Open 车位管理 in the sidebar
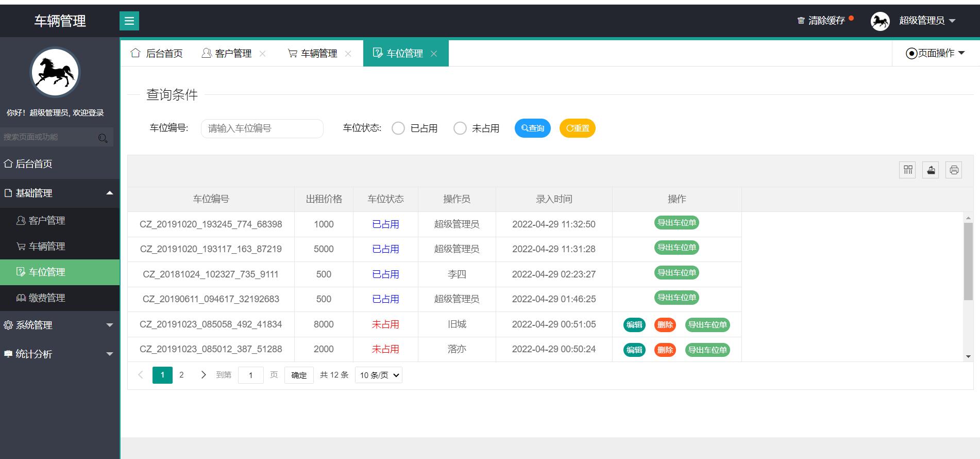The width and height of the screenshot is (980, 459). tap(60, 272)
